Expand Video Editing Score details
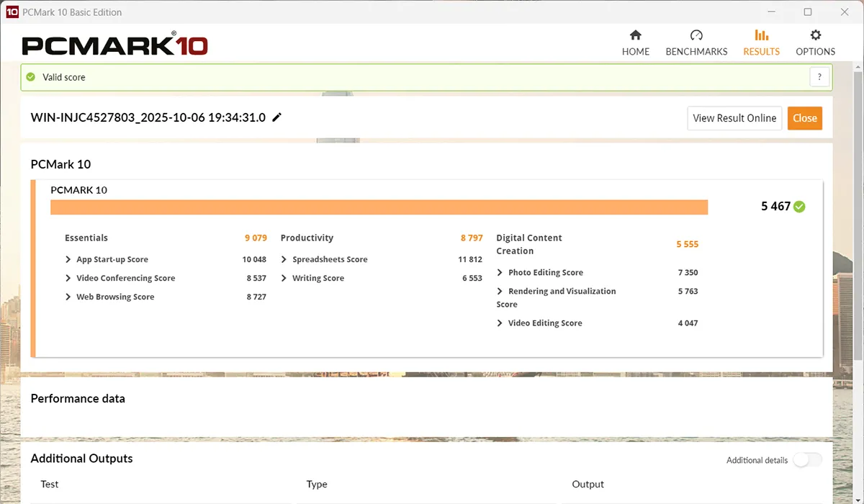 (x=500, y=323)
